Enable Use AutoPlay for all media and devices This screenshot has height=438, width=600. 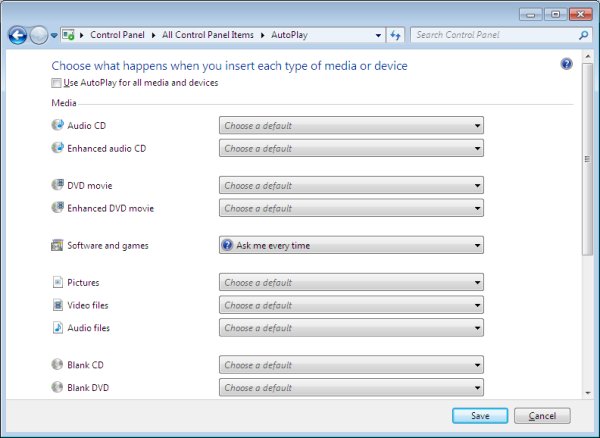pos(55,83)
